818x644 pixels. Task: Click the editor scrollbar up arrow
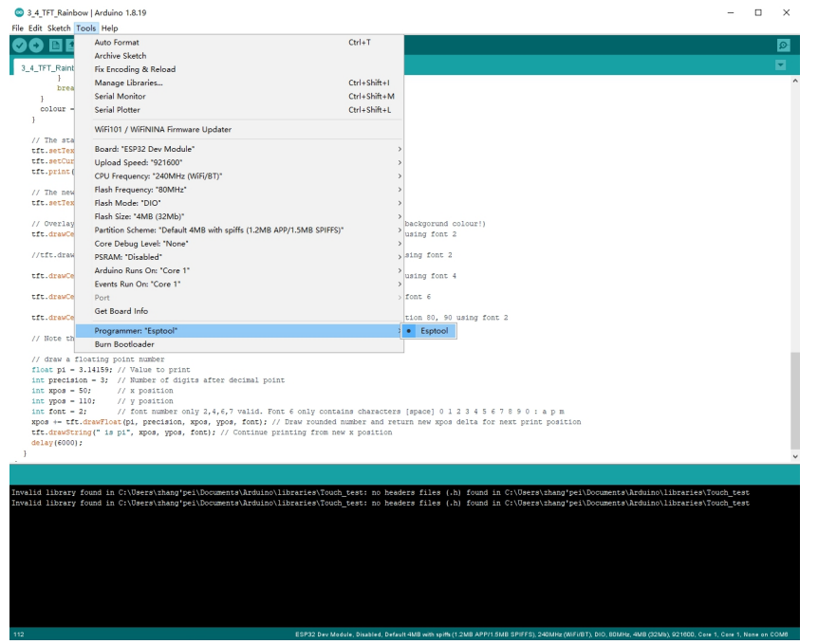(794, 81)
